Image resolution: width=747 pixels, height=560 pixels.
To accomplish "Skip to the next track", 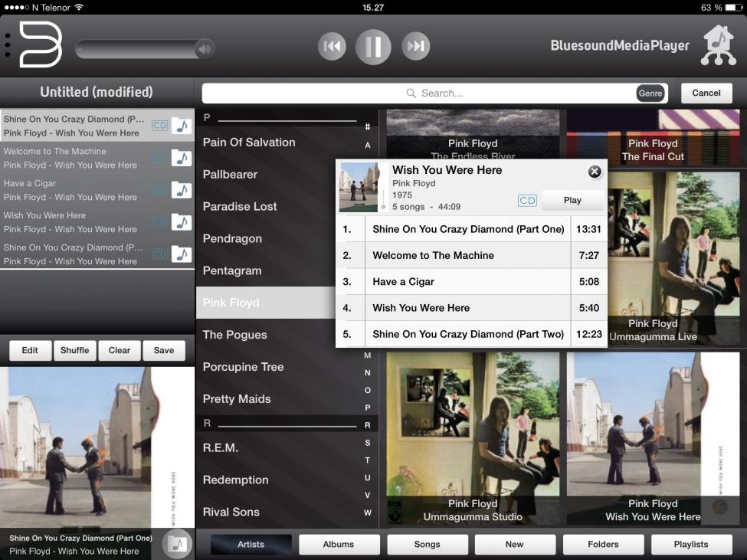I will (x=415, y=46).
